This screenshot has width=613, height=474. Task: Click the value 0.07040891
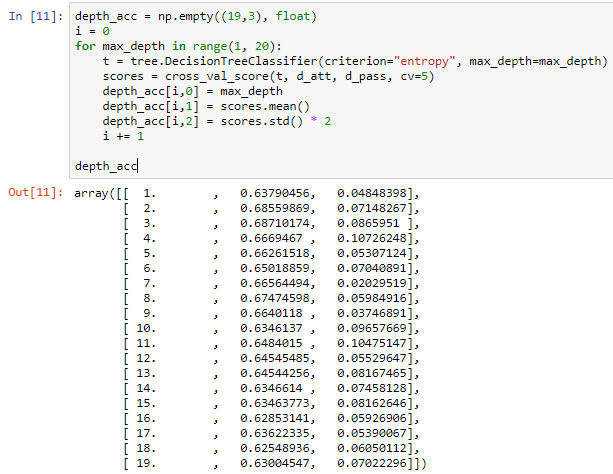click(x=372, y=268)
